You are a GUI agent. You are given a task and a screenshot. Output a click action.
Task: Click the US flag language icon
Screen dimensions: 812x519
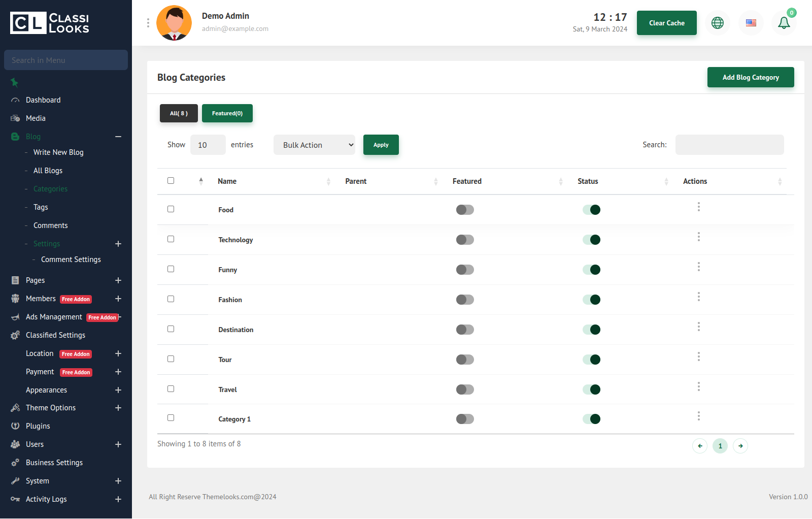click(x=751, y=23)
